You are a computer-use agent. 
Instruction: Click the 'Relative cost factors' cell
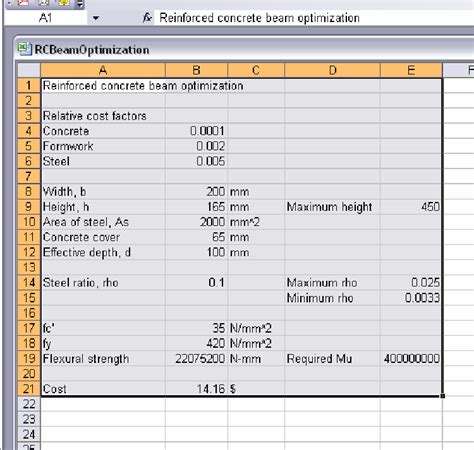point(103,116)
